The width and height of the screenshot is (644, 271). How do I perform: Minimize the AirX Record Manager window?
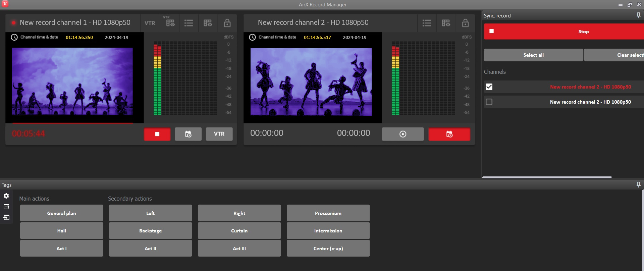click(620, 4)
